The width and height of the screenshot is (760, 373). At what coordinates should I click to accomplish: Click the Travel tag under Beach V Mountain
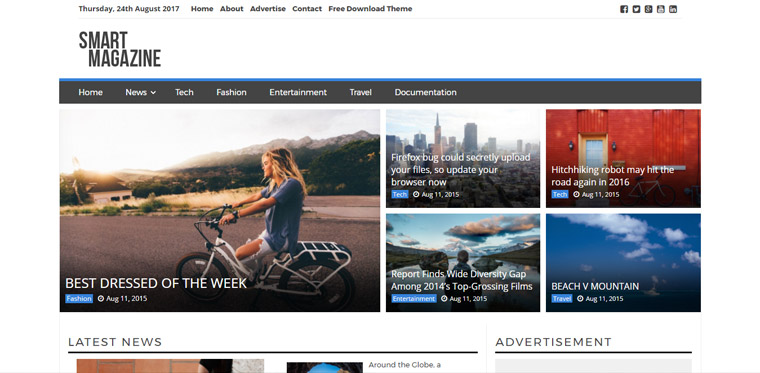[562, 298]
